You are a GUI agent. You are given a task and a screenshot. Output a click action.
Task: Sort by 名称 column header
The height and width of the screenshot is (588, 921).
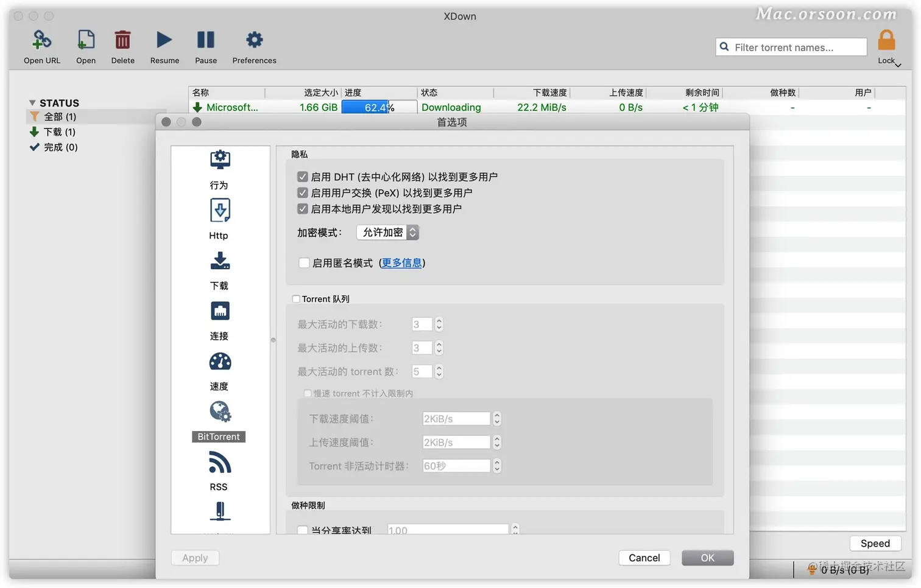[x=227, y=93]
